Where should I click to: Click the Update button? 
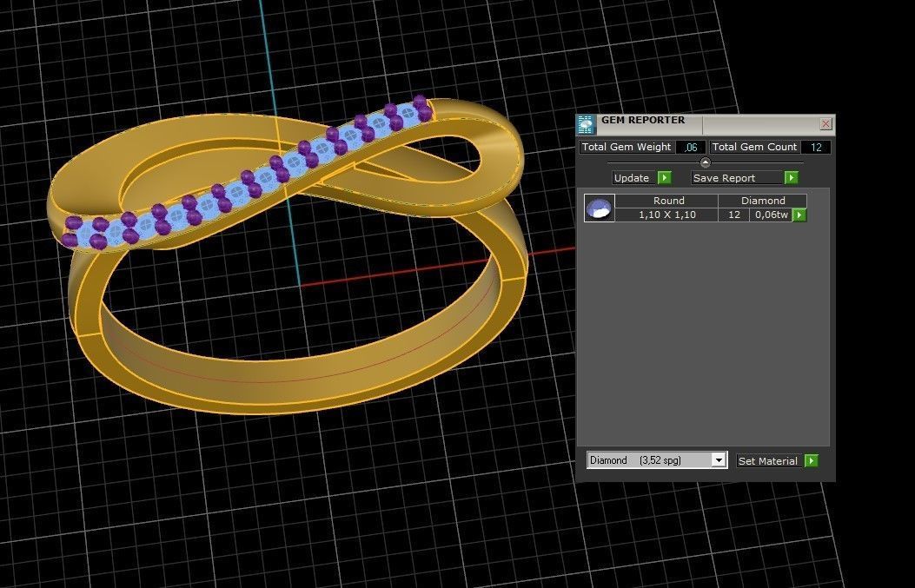coord(634,178)
